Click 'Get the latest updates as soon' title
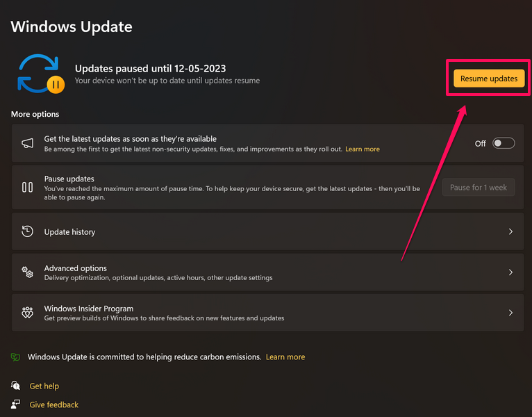Screen dimensions: 532x417 coord(131,138)
